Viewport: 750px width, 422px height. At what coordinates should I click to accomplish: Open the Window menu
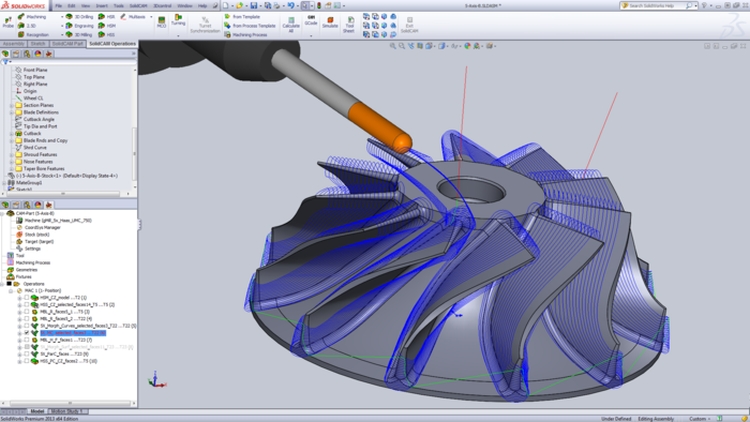[x=185, y=6]
